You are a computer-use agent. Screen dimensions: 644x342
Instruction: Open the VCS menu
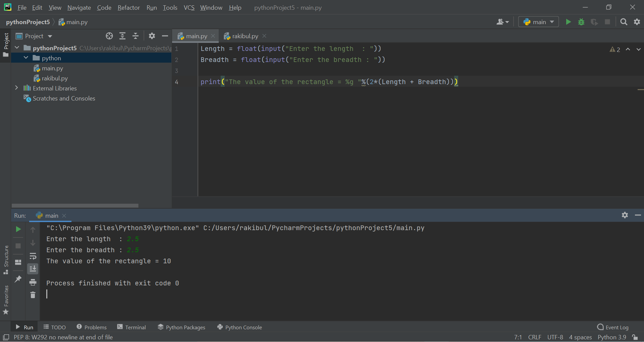point(189,7)
